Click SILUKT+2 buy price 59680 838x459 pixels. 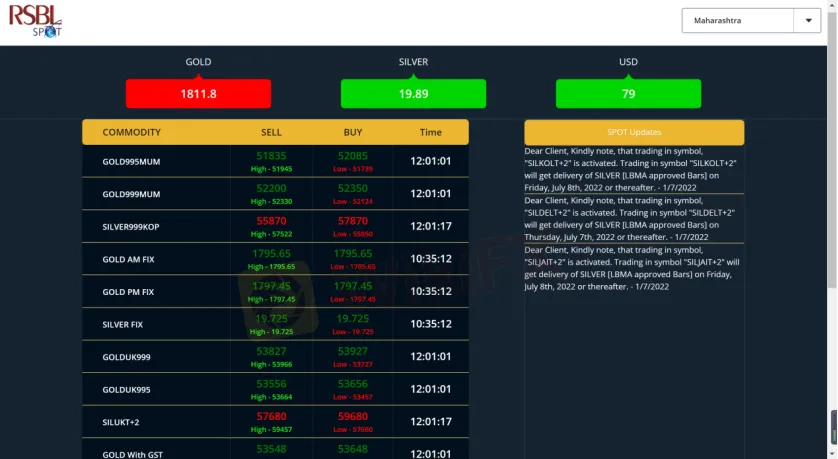pos(353,417)
